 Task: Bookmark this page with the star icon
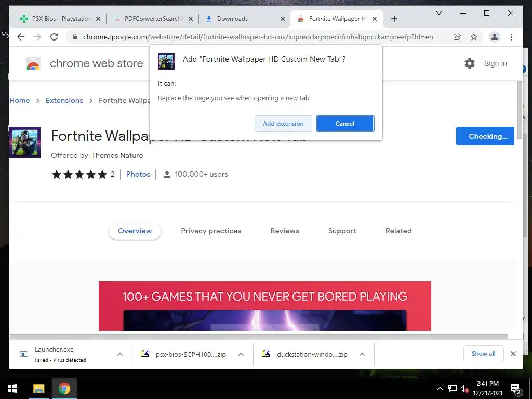(x=474, y=37)
